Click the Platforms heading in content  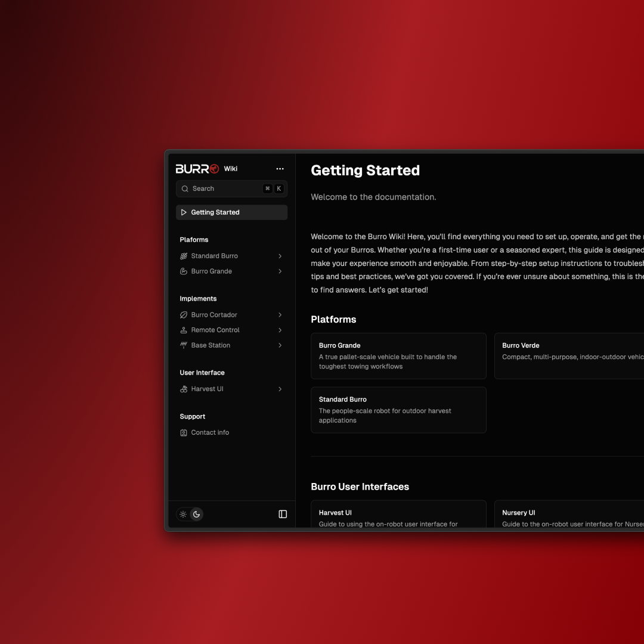(333, 320)
